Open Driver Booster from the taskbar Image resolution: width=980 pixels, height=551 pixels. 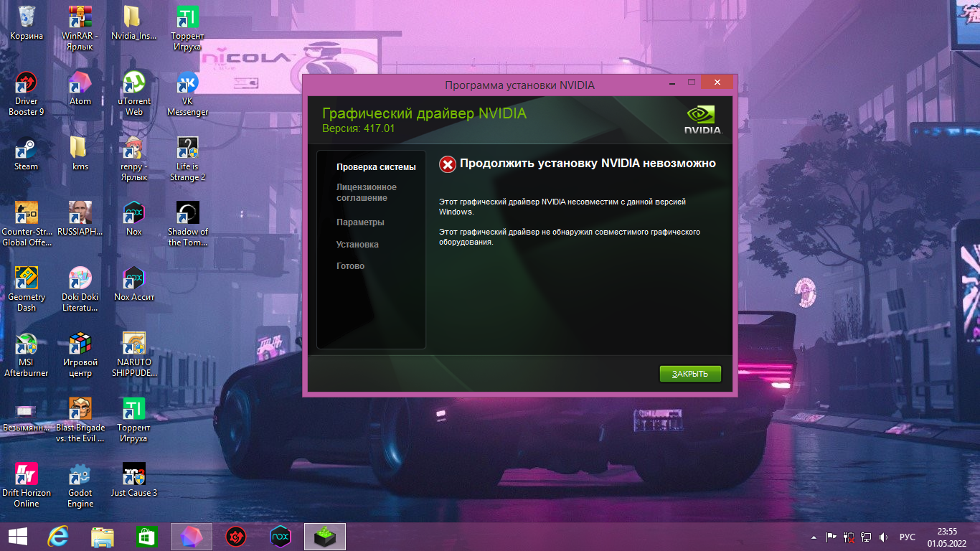(236, 537)
